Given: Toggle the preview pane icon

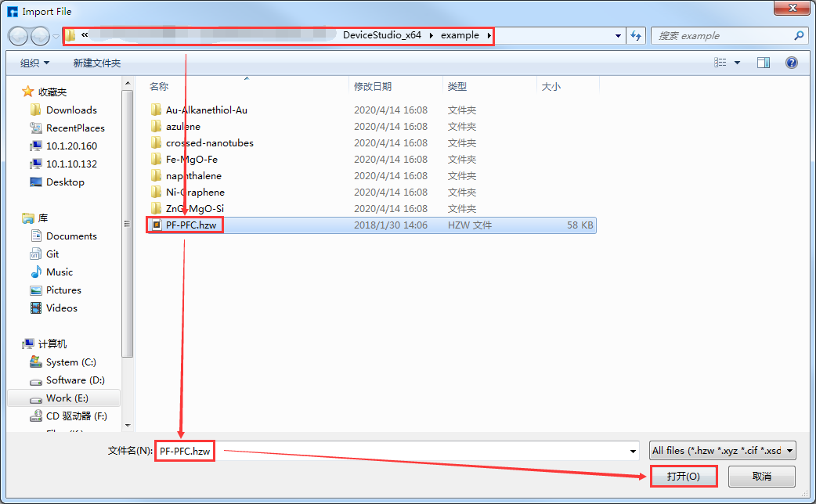Looking at the screenshot, I should [x=764, y=63].
